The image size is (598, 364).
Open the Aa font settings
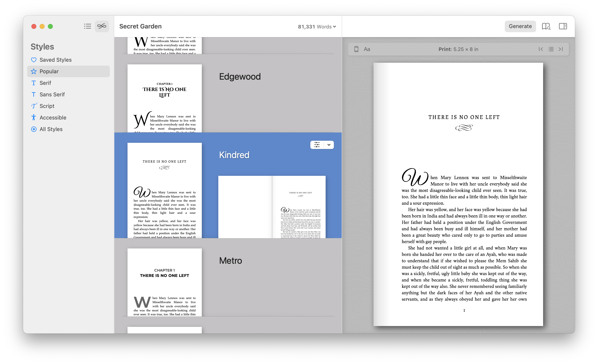(x=367, y=49)
